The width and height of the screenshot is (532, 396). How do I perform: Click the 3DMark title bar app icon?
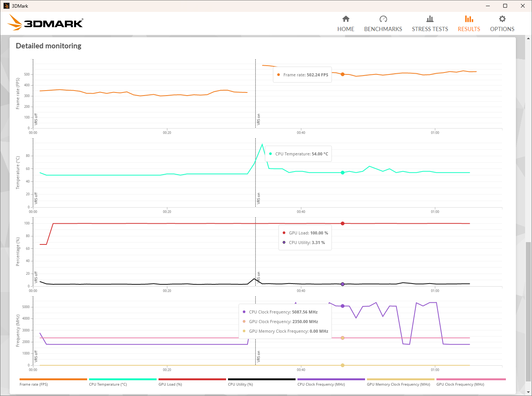[x=6, y=6]
